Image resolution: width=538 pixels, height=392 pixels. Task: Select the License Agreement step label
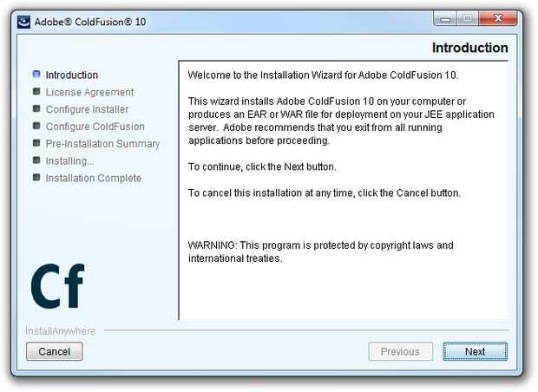click(89, 93)
